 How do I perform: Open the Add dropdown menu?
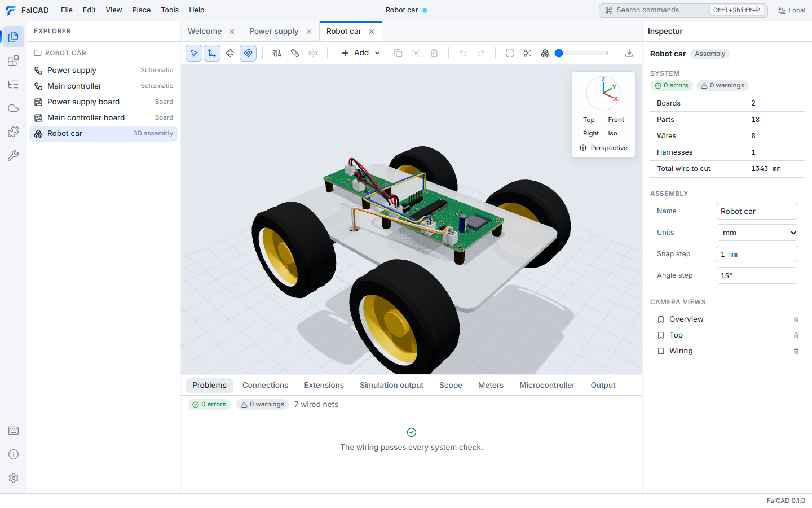(x=361, y=53)
